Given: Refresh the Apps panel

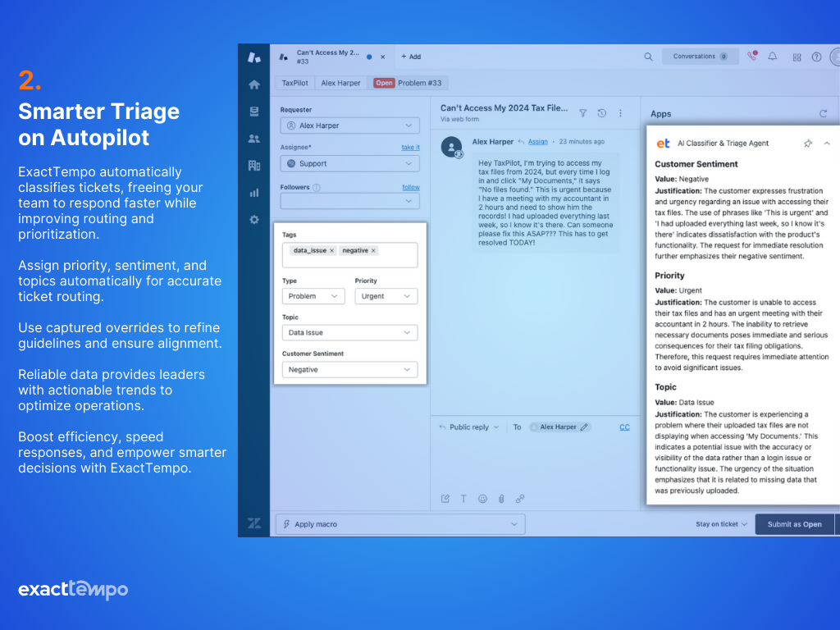Looking at the screenshot, I should pyautogui.click(x=824, y=113).
